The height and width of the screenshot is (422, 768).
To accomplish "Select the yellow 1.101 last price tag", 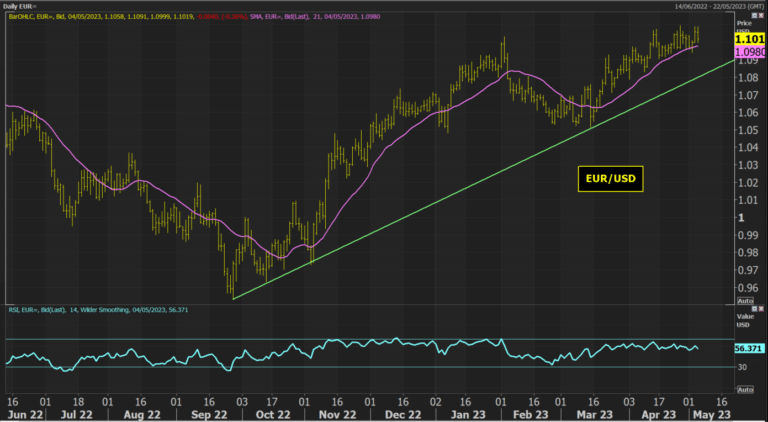I will point(749,39).
